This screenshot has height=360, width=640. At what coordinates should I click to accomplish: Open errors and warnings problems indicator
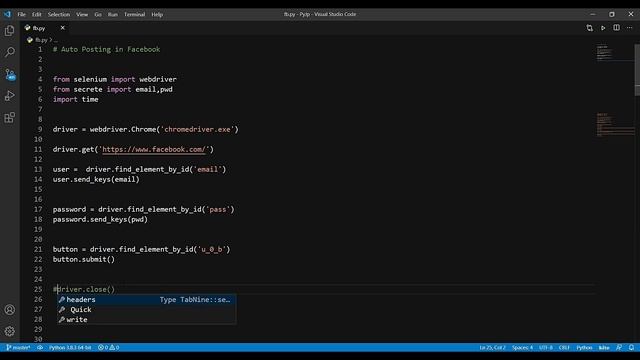coord(109,347)
